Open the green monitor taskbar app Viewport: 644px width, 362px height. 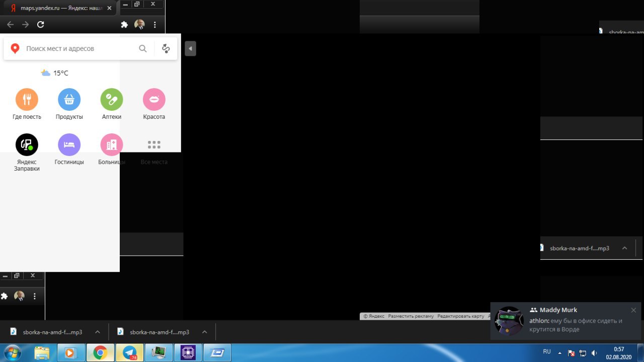tap(158, 353)
